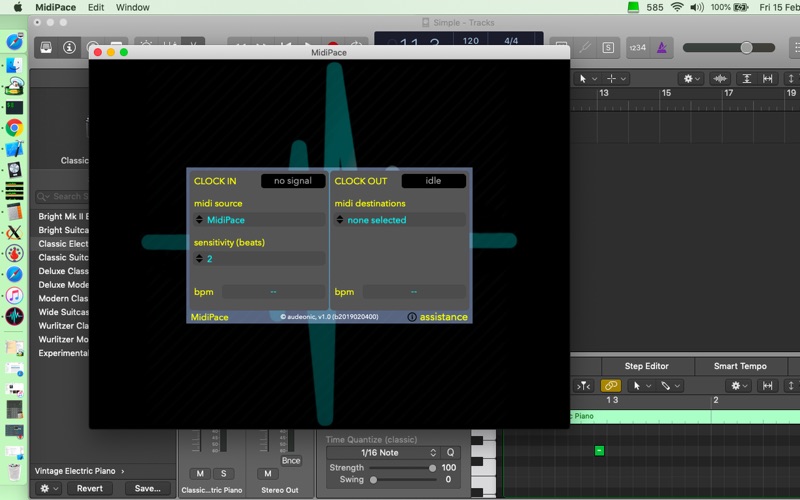800x500 pixels.
Task: Select the MidiPace midi source dropdown
Action: pyautogui.click(x=259, y=220)
